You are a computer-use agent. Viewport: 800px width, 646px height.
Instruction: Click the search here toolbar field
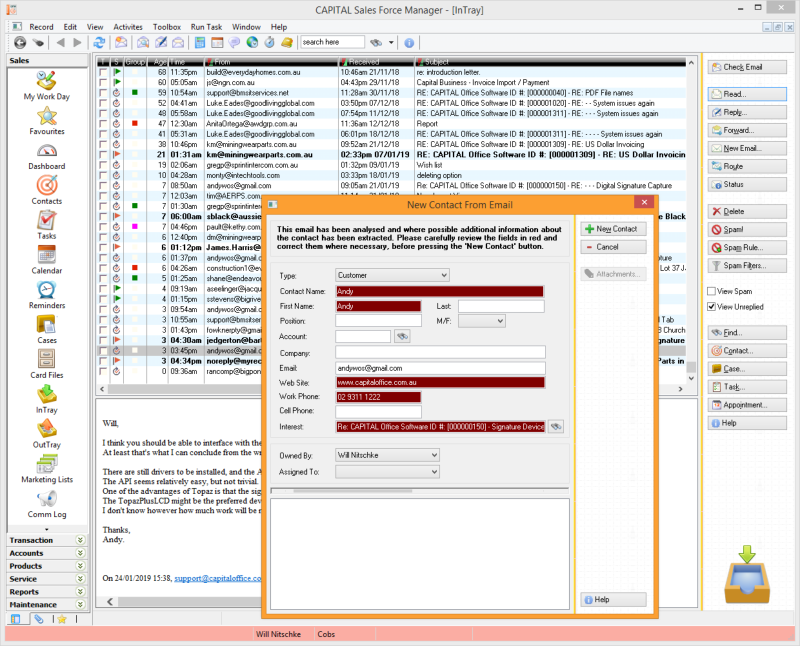pyautogui.click(x=332, y=42)
